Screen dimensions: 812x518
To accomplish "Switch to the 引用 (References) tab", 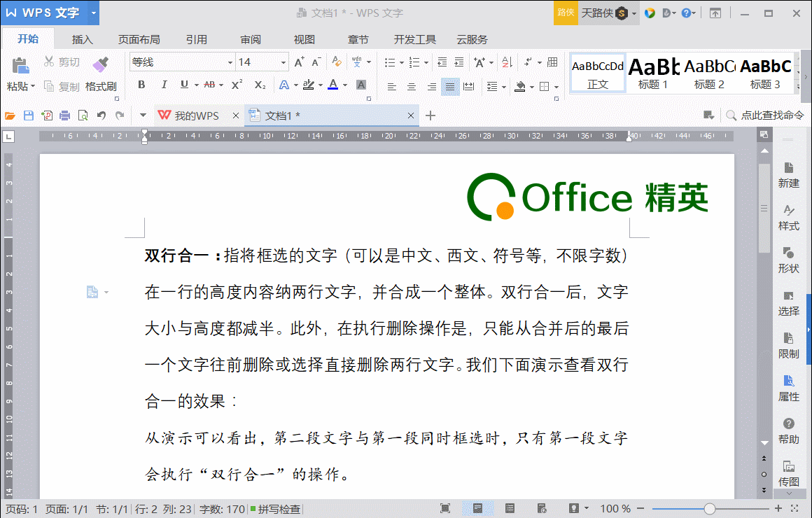I will 197,39.
